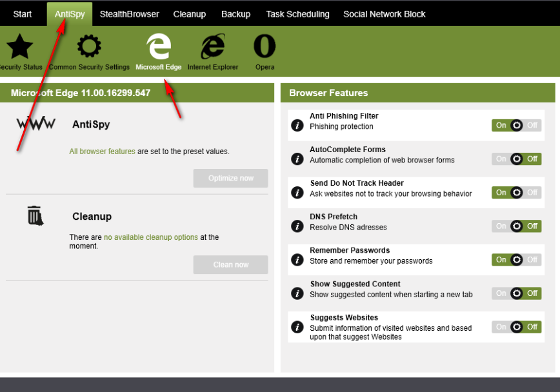Toggle the Show Suggested Content switch
Screen dimensions: 560x392
(516, 293)
